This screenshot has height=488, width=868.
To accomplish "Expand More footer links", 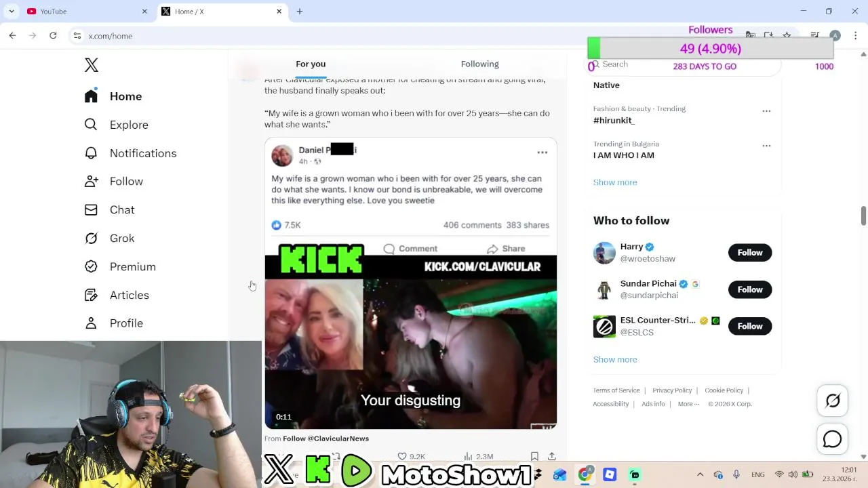I will click(688, 404).
